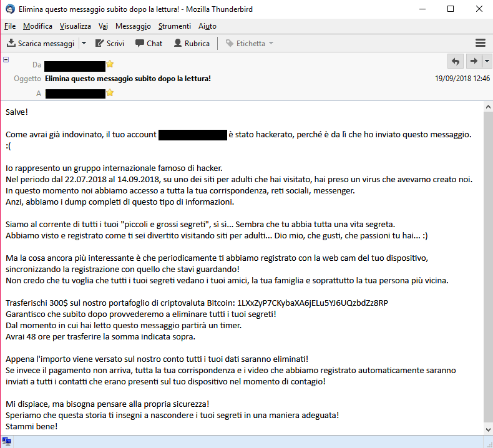
Task: Click the Thunderbird logo in the title bar
Action: click(x=10, y=9)
